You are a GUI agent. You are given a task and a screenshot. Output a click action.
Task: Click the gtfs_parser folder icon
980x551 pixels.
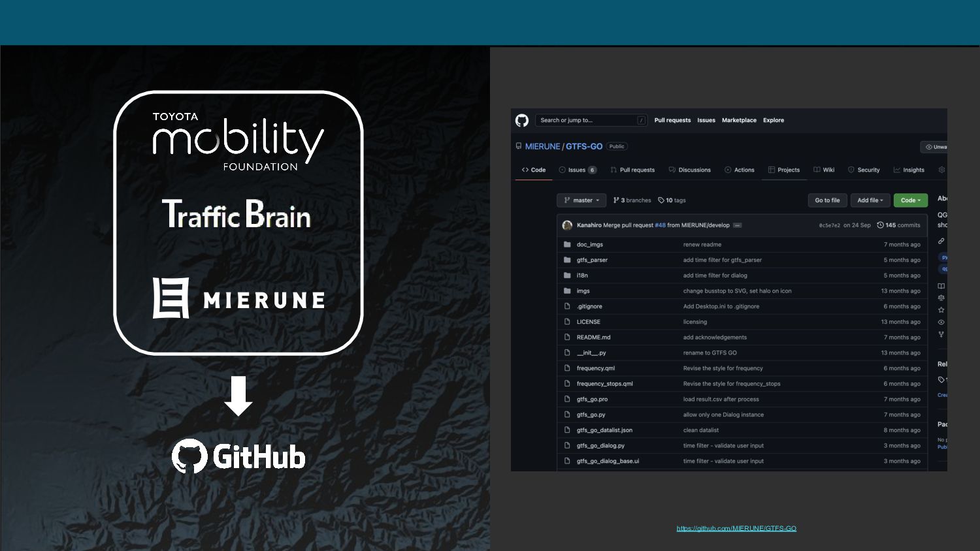[x=567, y=260]
